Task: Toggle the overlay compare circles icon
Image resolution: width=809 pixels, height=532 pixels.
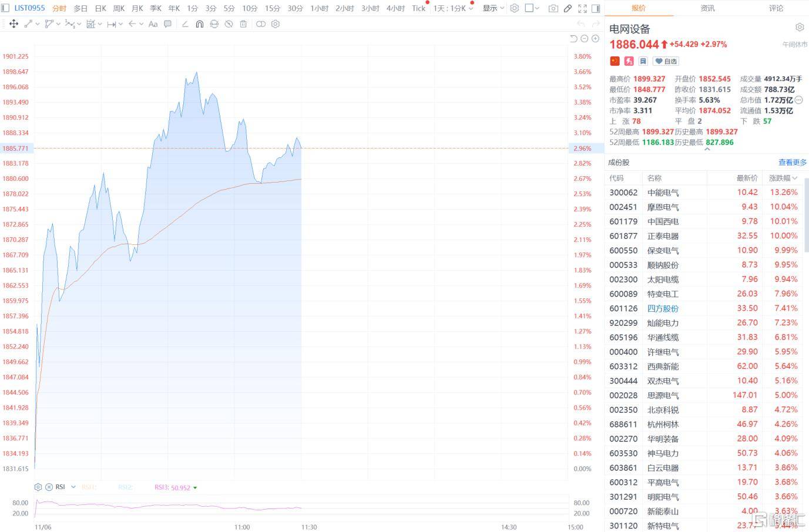Action: (x=261, y=24)
